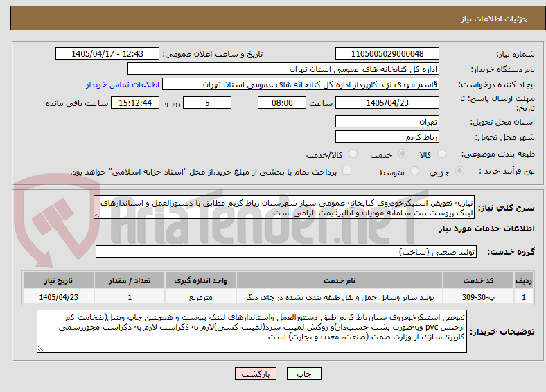
Task: Click the service name cell تولید سایر وسایل حمل و نقل
Action: pyautogui.click(x=340, y=297)
